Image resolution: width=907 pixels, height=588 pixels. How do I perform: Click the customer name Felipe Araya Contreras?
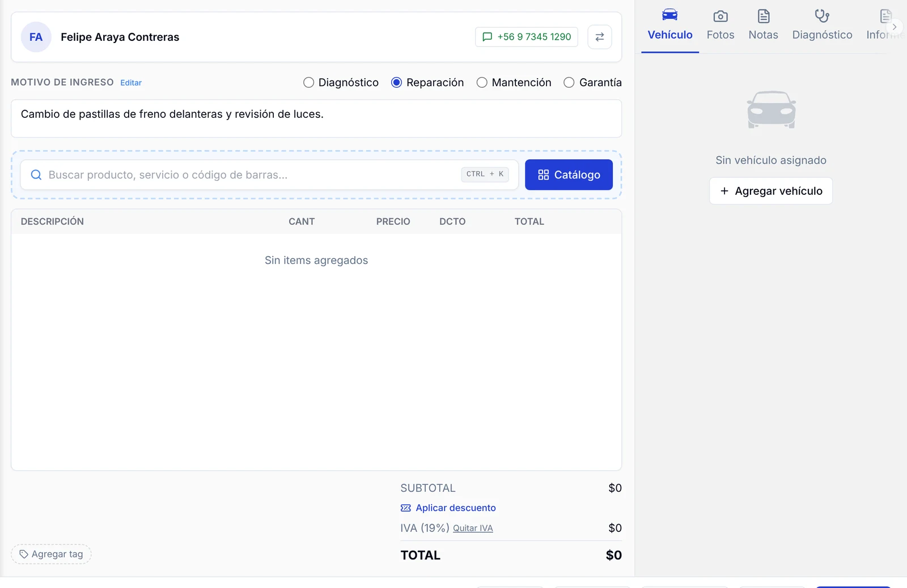coord(120,37)
